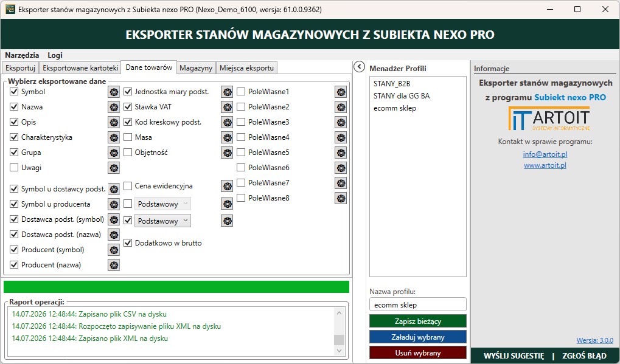Click the green progress bar
The image size is (620, 364).
pos(176,287)
